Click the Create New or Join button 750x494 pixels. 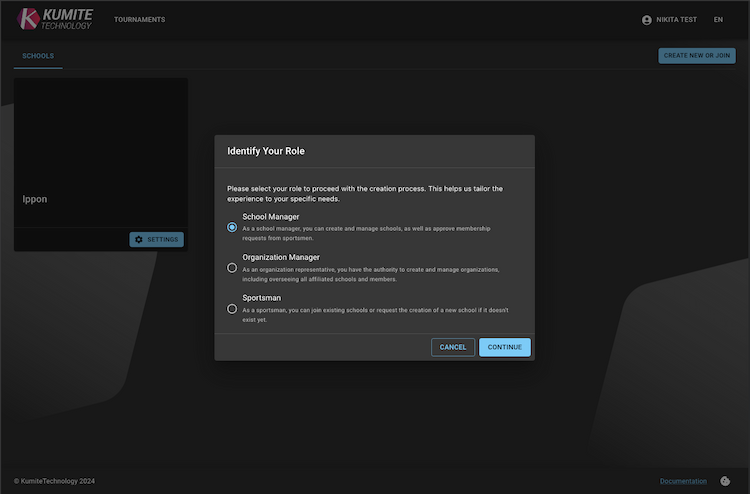point(696,56)
